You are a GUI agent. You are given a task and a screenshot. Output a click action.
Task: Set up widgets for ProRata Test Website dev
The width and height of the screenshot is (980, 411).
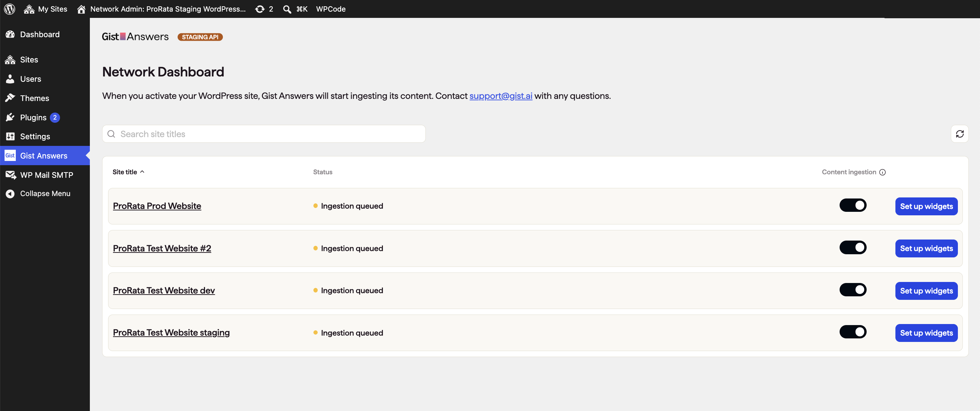coord(926,291)
